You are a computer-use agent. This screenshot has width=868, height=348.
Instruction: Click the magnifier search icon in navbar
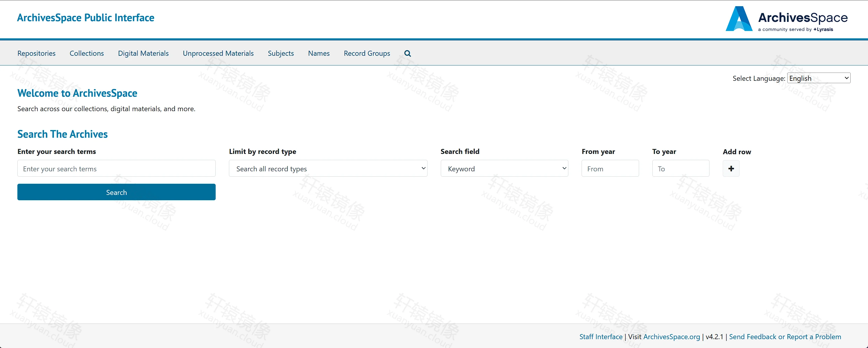[407, 53]
